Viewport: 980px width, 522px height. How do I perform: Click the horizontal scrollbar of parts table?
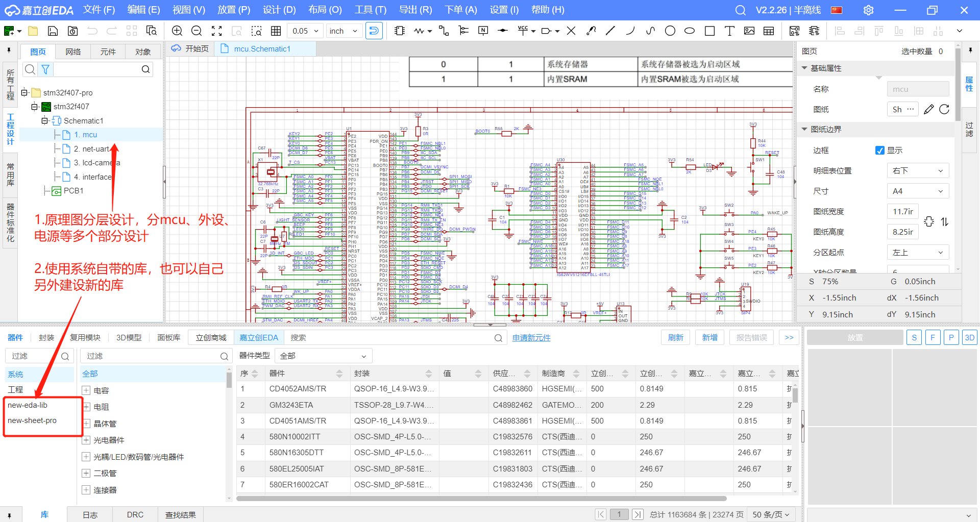click(x=481, y=498)
